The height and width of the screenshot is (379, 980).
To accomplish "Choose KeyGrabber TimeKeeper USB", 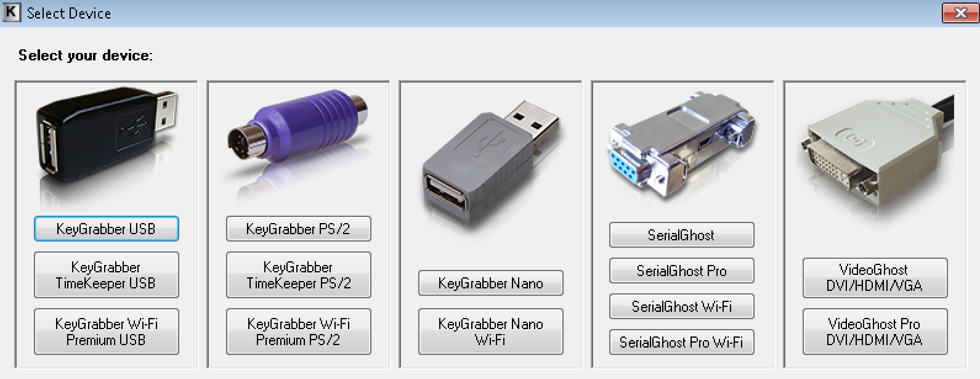I will tap(107, 275).
